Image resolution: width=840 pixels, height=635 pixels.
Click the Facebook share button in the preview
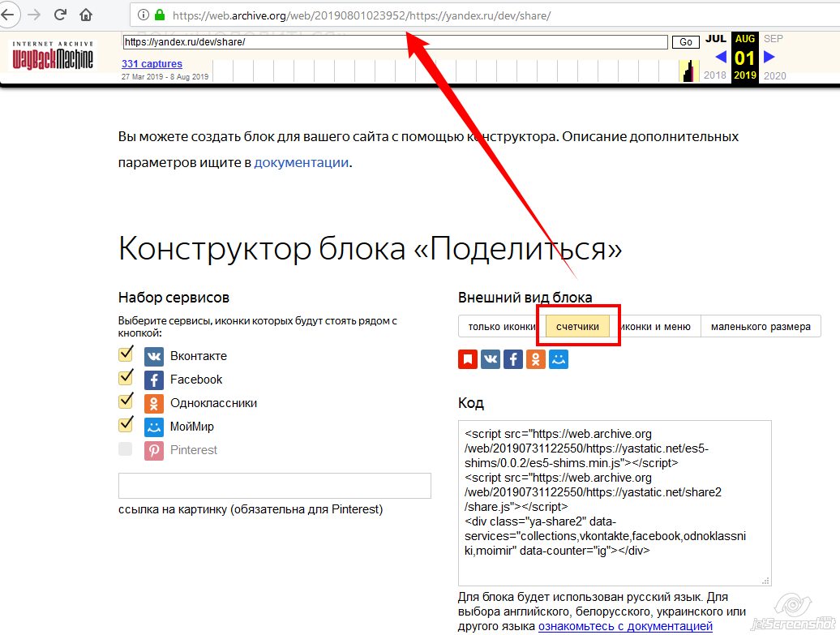(513, 359)
